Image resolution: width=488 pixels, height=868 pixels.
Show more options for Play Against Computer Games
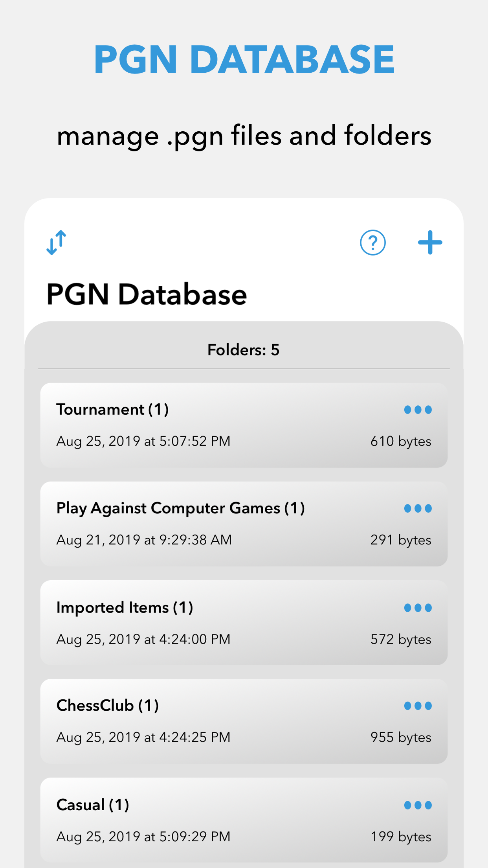[418, 508]
